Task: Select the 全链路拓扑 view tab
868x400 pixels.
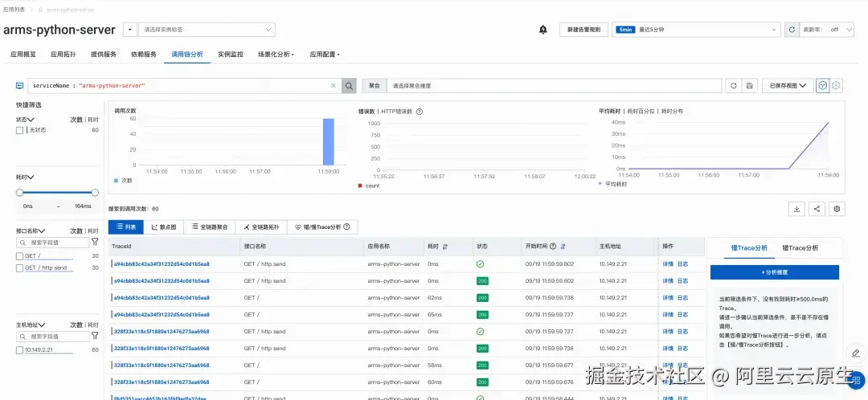Action: [x=261, y=227]
